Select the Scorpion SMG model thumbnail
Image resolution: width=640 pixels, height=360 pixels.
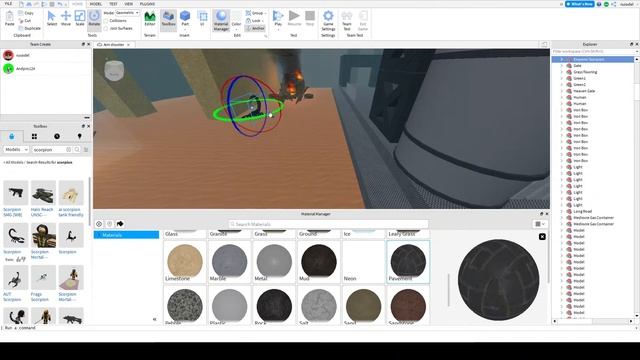click(x=16, y=193)
